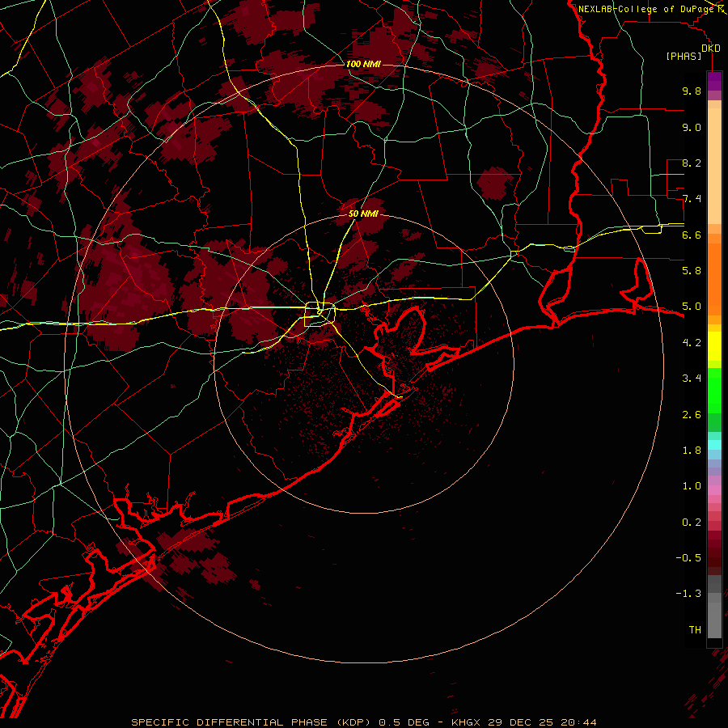Click the [PHAS] legend unit label
The image size is (728, 728).
coord(684,56)
